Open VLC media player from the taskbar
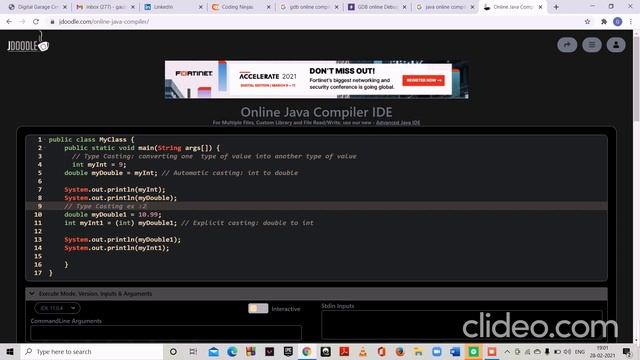640x360 pixels. click(x=362, y=351)
